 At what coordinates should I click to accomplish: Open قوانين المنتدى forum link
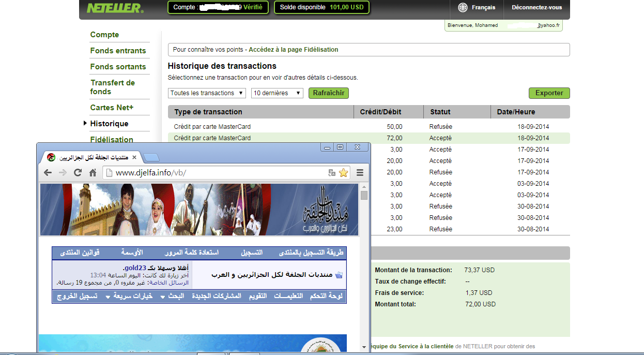point(80,253)
